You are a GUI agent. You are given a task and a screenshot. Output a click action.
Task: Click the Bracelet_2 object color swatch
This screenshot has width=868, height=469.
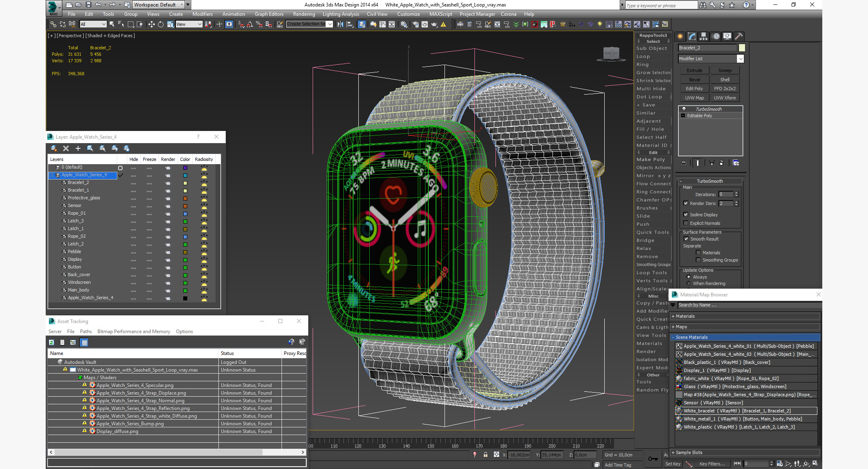pyautogui.click(x=742, y=48)
